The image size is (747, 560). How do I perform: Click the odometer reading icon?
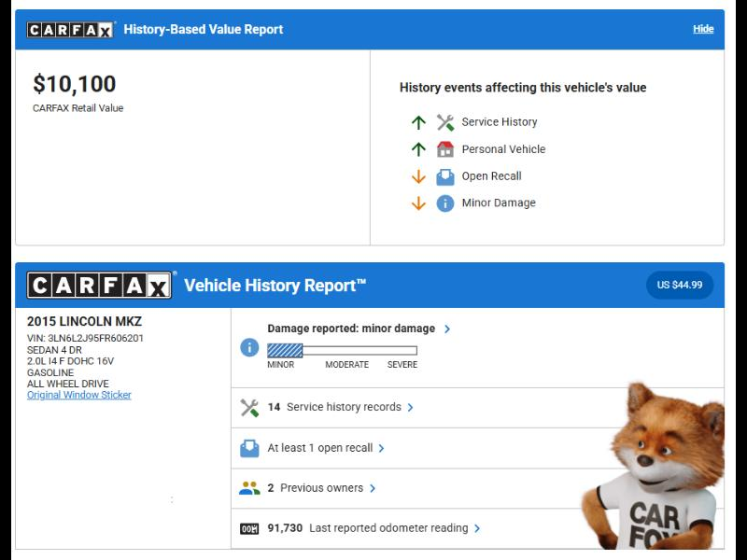pyautogui.click(x=249, y=528)
